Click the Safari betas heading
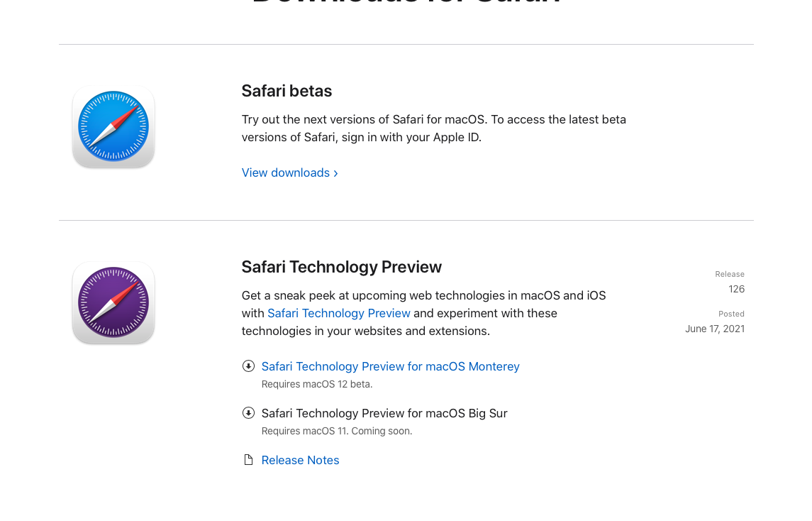The height and width of the screenshot is (521, 812). pos(287,91)
